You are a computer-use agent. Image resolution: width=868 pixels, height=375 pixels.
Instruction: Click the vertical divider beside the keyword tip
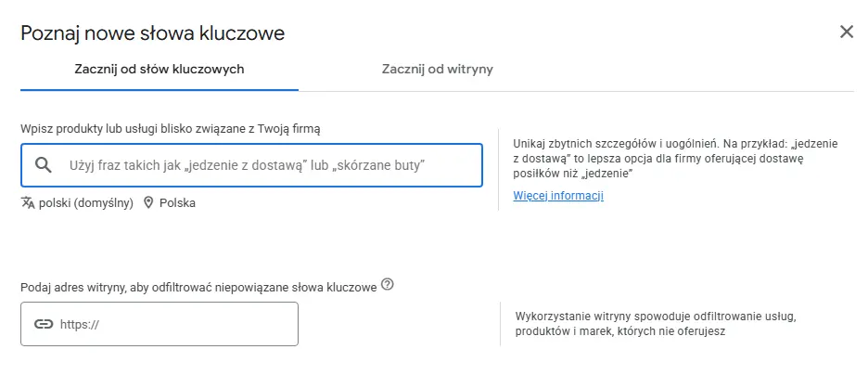coord(499,169)
